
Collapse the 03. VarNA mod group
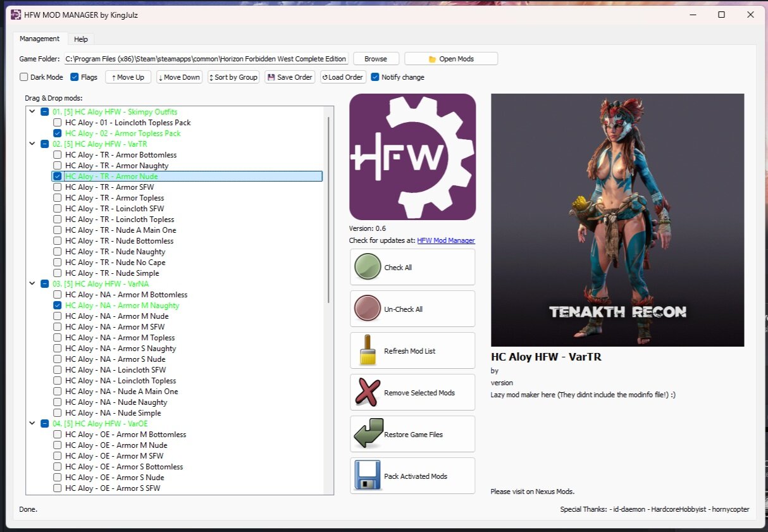point(32,284)
